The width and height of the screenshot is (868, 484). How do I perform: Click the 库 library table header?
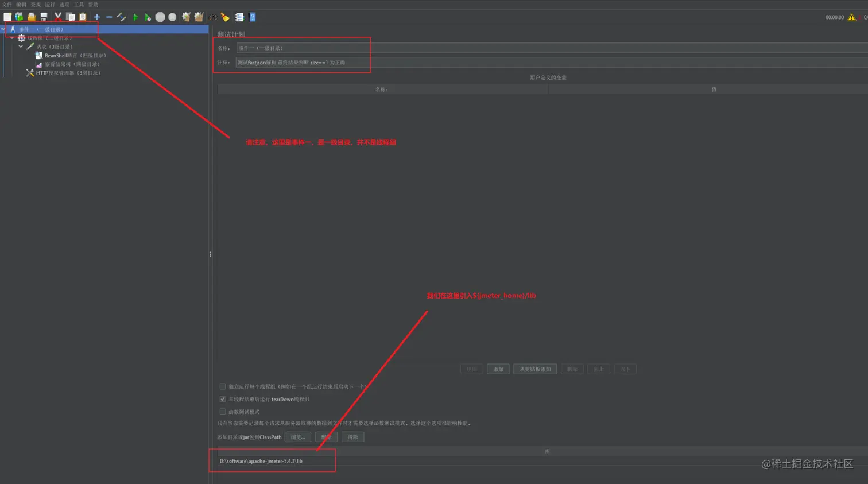(547, 452)
